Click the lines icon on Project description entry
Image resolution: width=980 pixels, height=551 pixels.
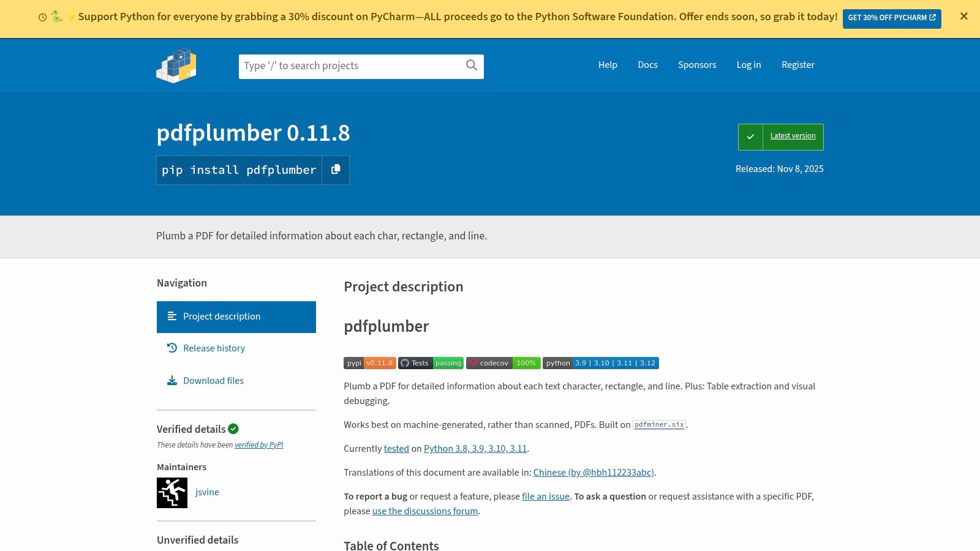point(171,316)
